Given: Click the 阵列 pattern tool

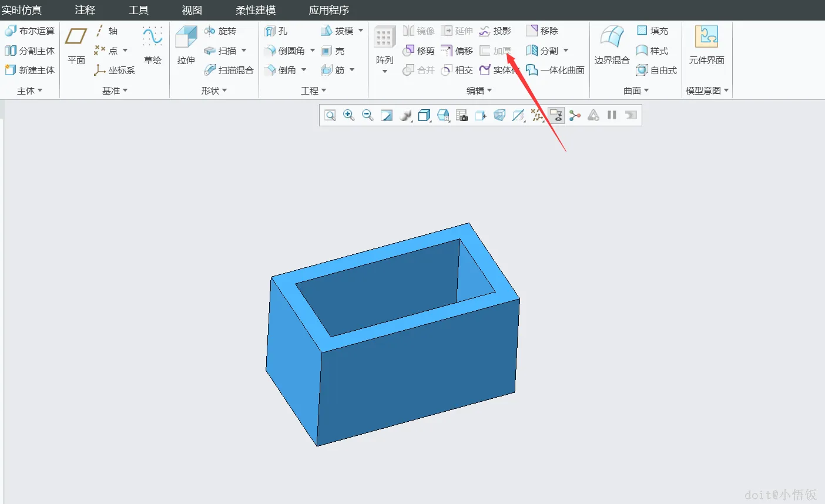Looking at the screenshot, I should pyautogui.click(x=384, y=45).
